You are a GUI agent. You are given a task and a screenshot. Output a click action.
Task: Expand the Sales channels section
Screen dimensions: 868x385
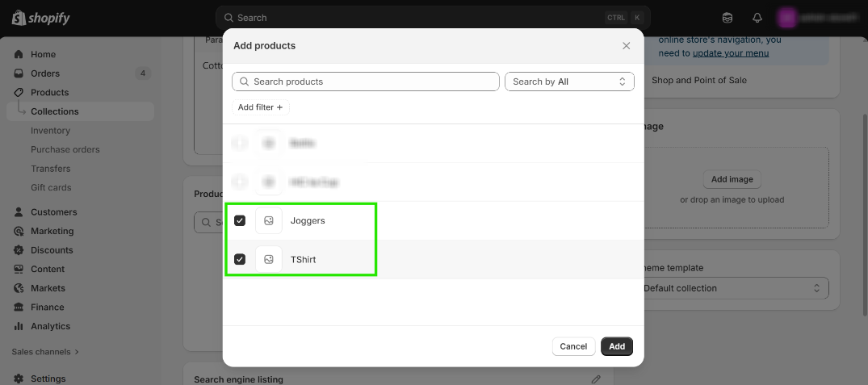tap(46, 352)
